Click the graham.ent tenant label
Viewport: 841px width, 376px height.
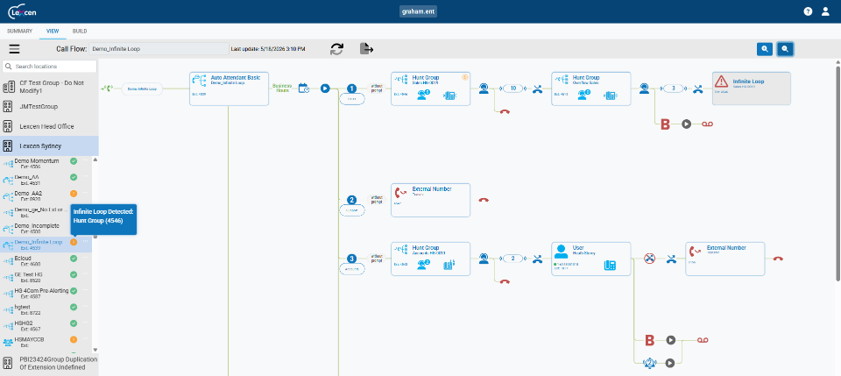pos(418,11)
